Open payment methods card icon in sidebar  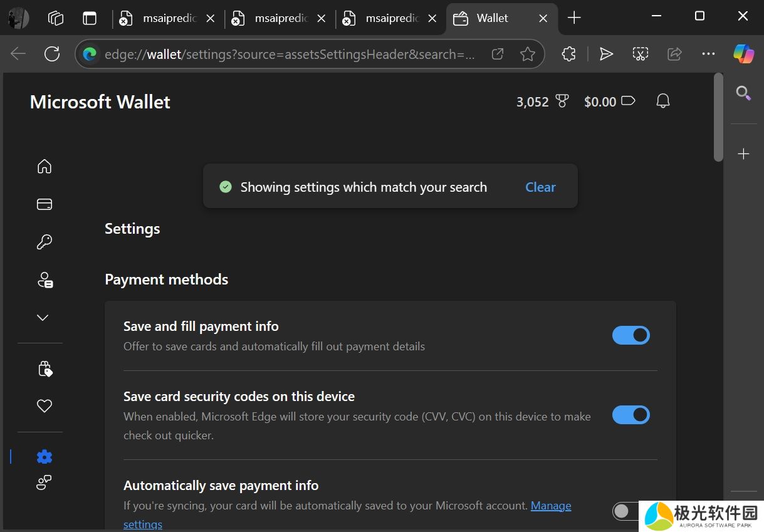point(44,204)
